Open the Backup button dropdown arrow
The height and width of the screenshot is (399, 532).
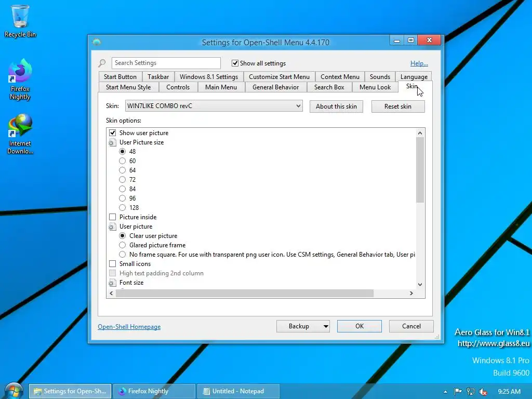click(x=325, y=326)
